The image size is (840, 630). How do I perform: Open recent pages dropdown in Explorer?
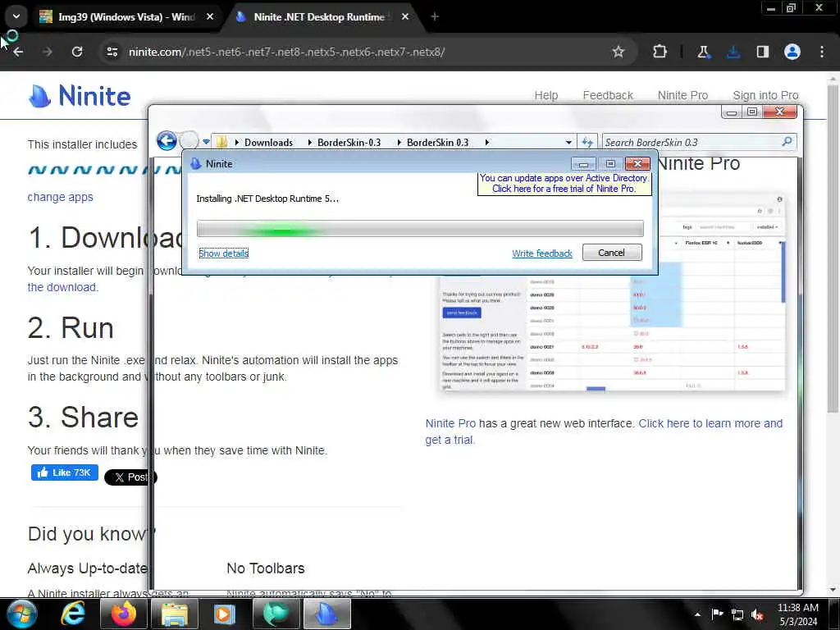tap(206, 142)
